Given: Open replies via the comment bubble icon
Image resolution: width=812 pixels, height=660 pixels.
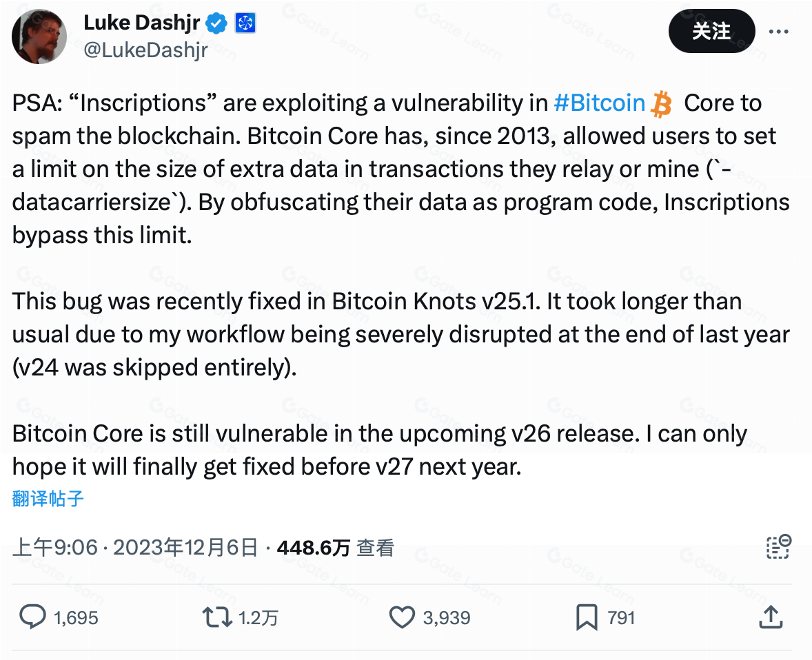Looking at the screenshot, I should click(34, 617).
